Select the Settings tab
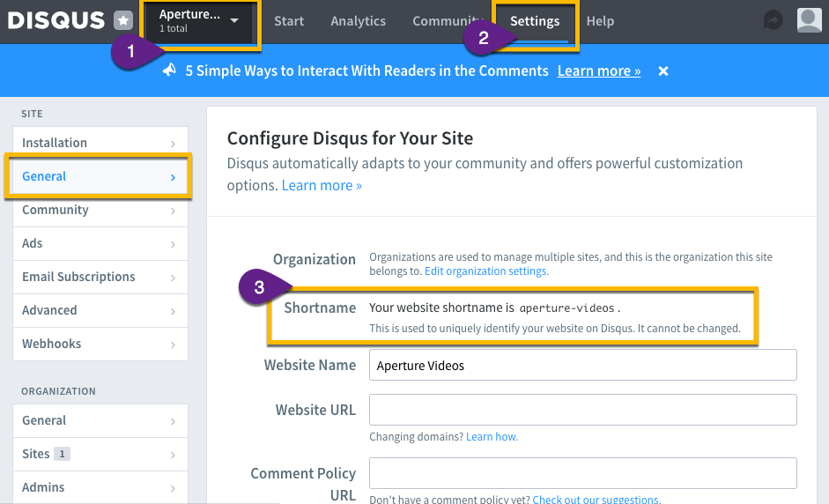The height and width of the screenshot is (504, 829). 535,21
